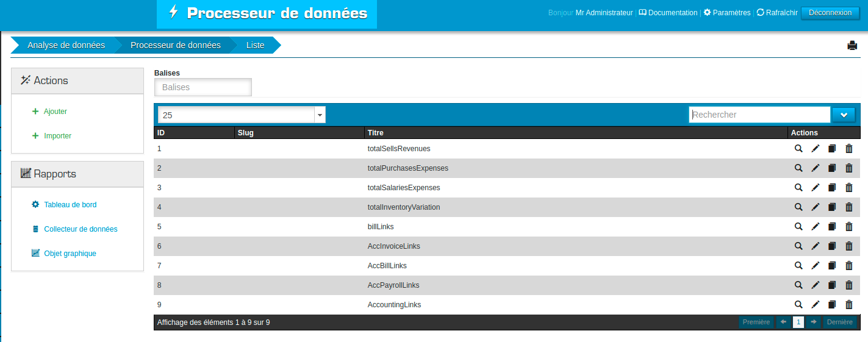Delete the AccountingLinks row via trash icon
The image size is (868, 342).
(848, 305)
